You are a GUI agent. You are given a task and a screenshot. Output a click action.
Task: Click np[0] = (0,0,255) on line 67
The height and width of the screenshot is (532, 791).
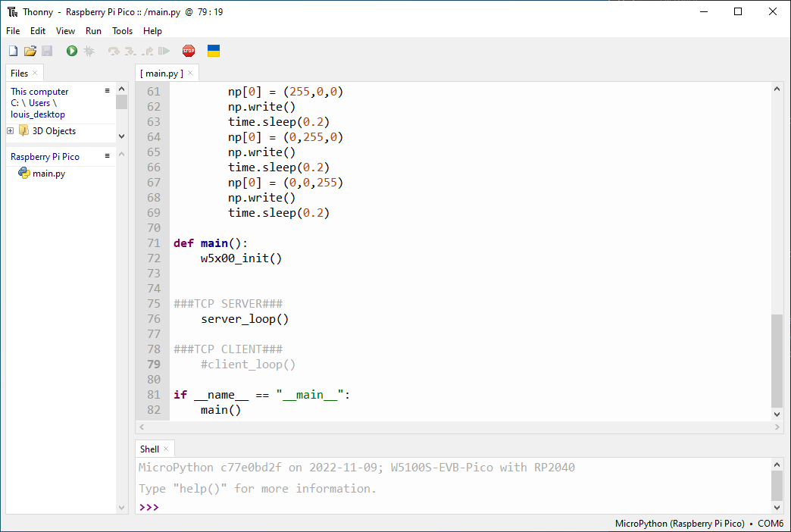(x=286, y=183)
